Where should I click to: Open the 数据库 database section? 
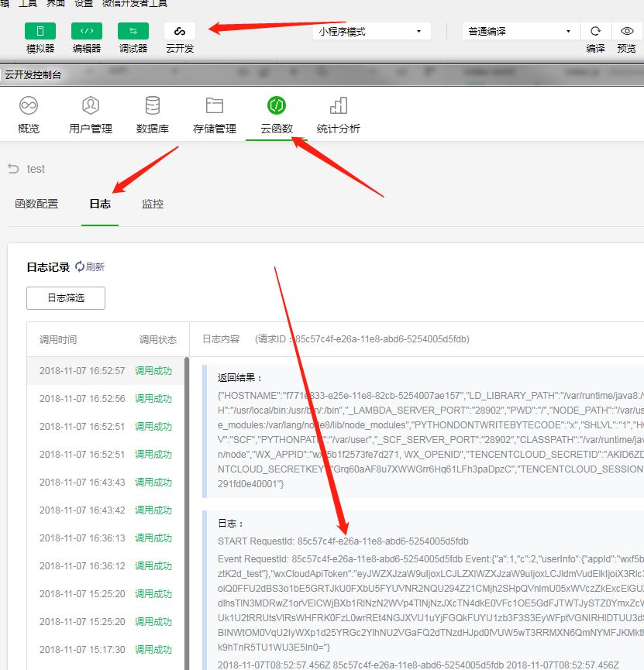[x=153, y=115]
